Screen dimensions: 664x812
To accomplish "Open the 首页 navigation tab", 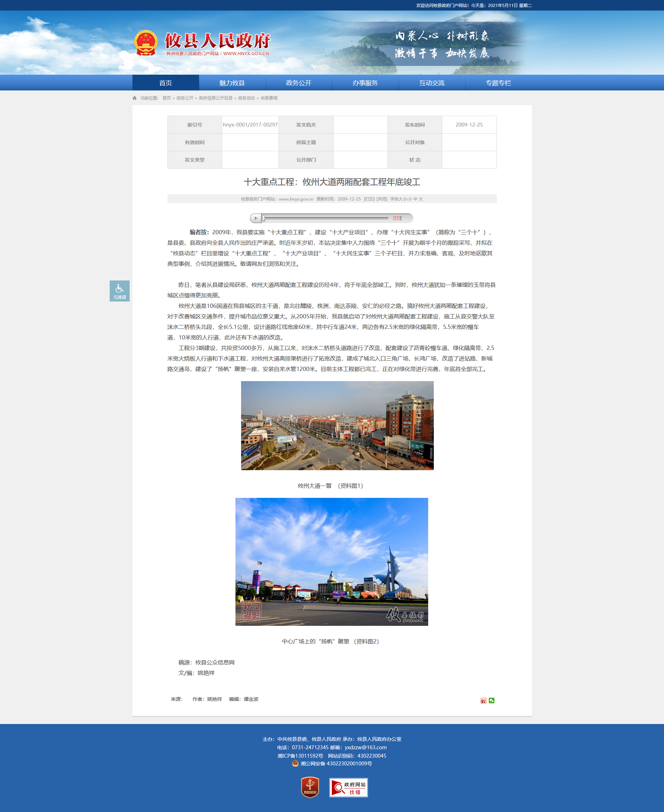I will point(166,83).
